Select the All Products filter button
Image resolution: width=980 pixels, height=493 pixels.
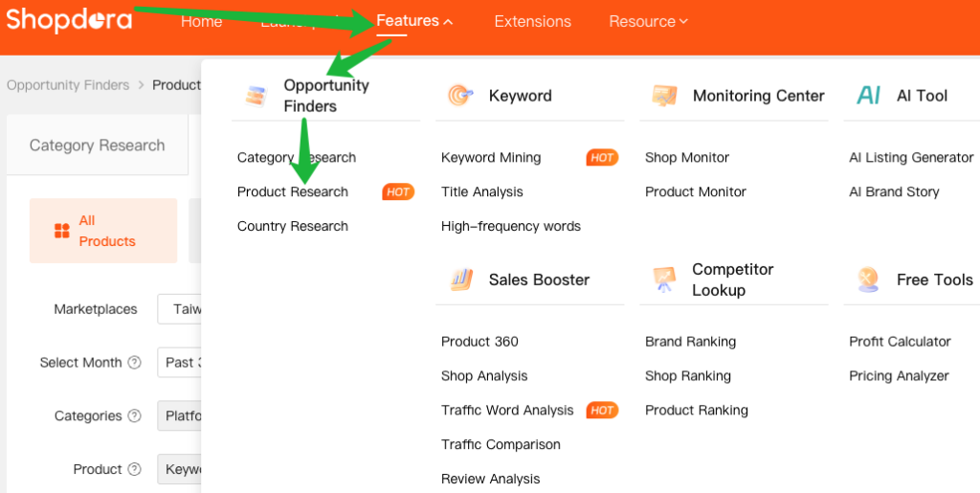click(x=103, y=231)
